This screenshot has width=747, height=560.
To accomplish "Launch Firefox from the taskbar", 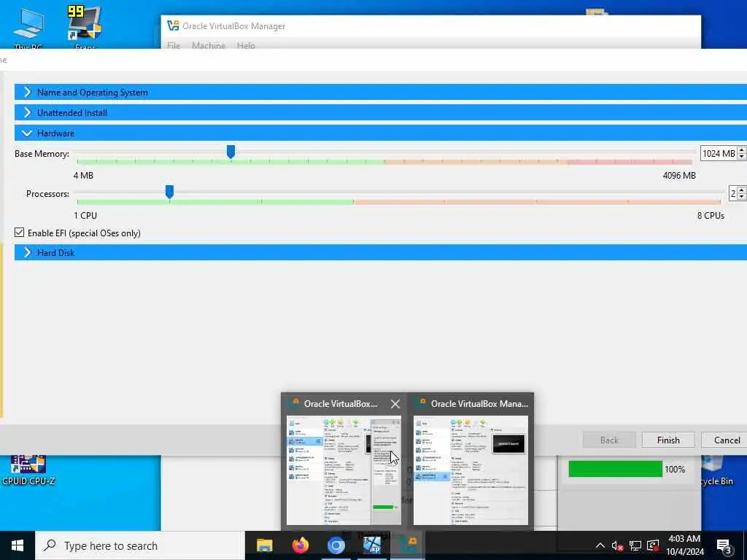I will coord(300,545).
